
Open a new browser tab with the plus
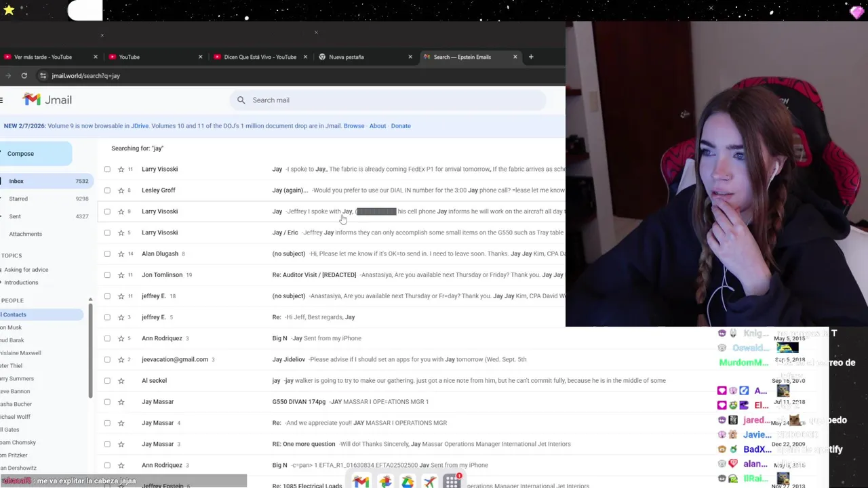[531, 57]
